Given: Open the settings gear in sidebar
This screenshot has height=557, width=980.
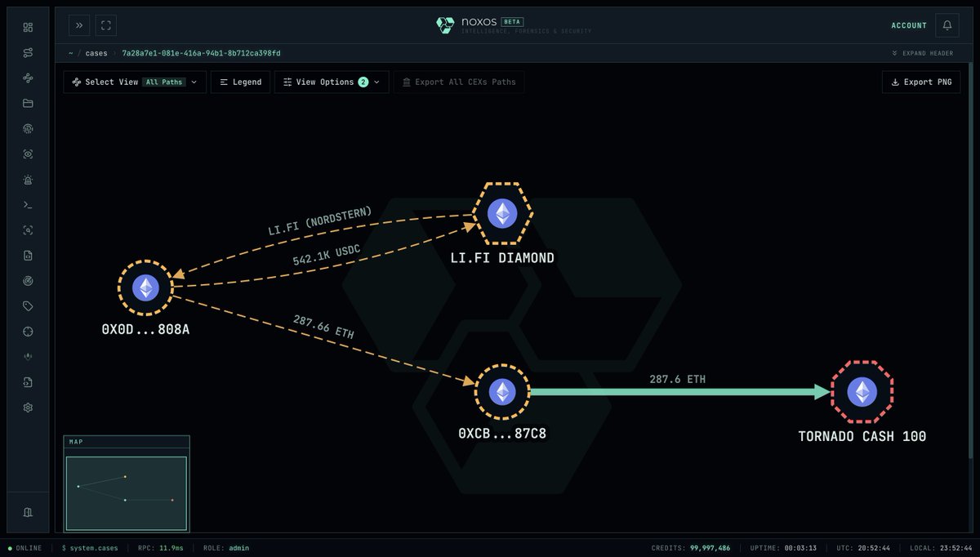Looking at the screenshot, I should pyautogui.click(x=28, y=408).
